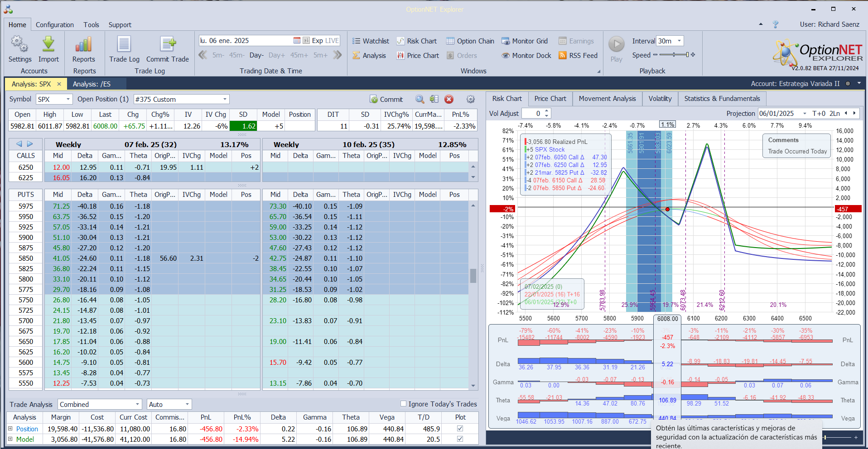This screenshot has width=868, height=449.
Task: Step back one day with Day- button
Action: (x=256, y=55)
